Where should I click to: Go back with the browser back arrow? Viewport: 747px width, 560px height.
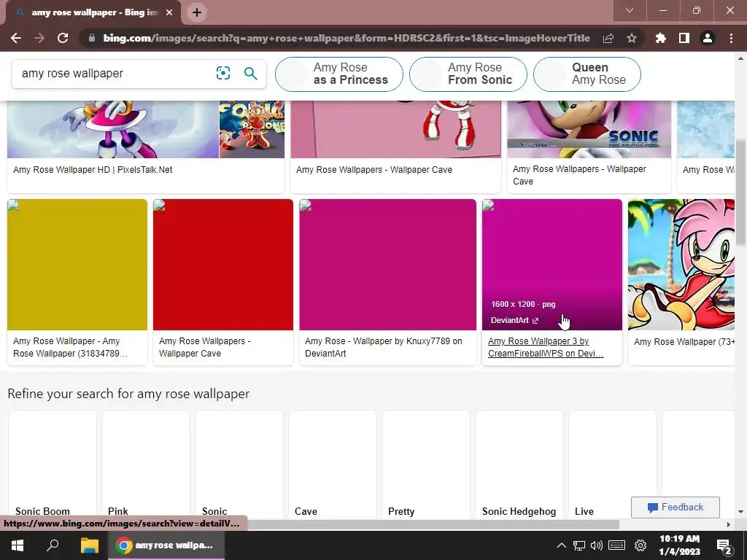coord(16,38)
